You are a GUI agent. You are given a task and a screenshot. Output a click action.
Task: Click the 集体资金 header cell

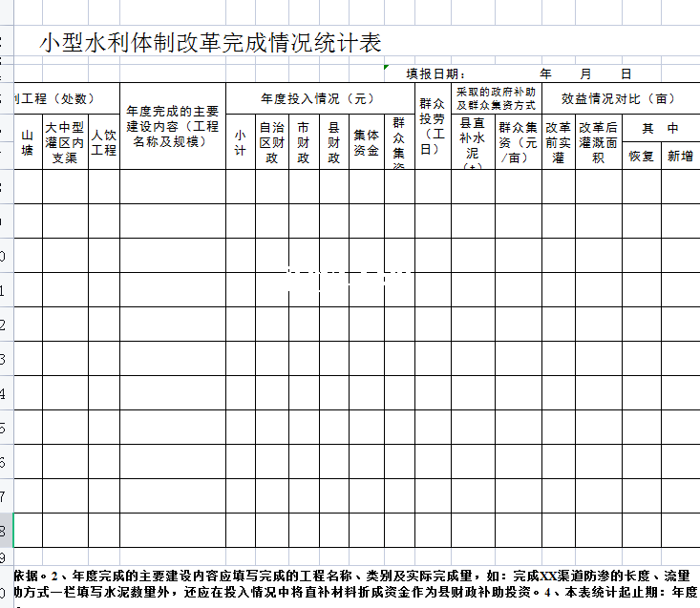(366, 143)
